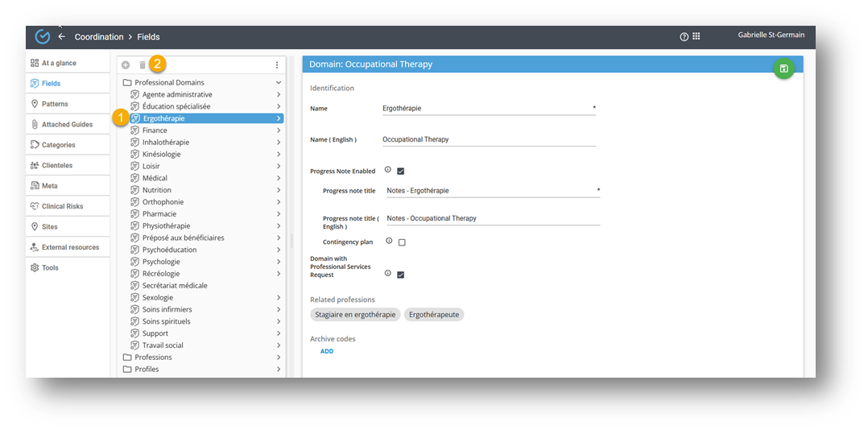868x430 pixels.
Task: Click ADD under Archive codes
Action: 326,351
